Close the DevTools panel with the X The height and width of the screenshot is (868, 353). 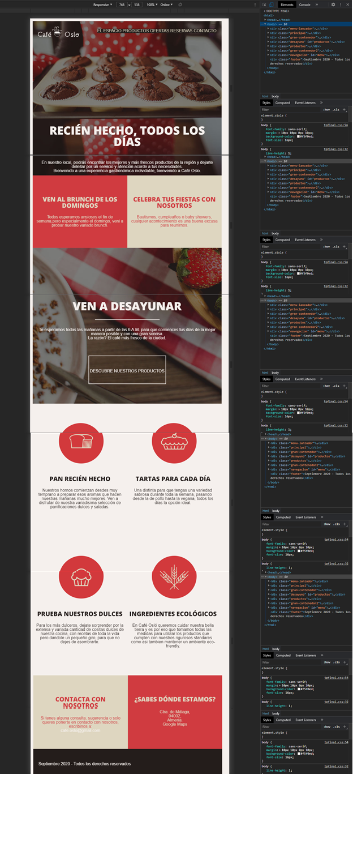coord(347,5)
